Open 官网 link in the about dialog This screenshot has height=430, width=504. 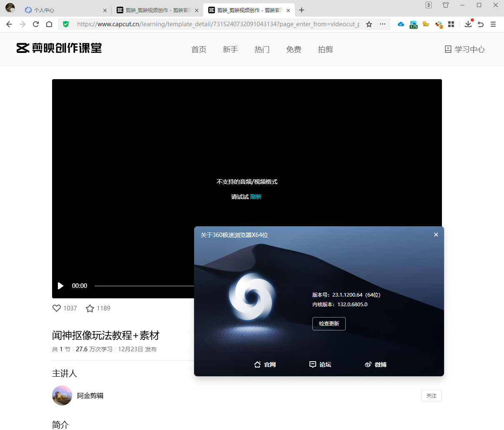(x=265, y=365)
